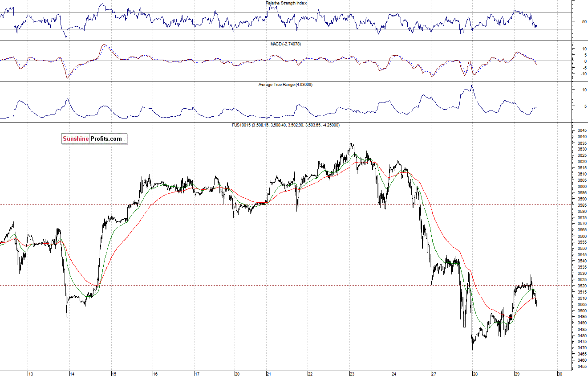Pick date label 16 on time axis
The image size is (588, 376).
(x=156, y=373)
